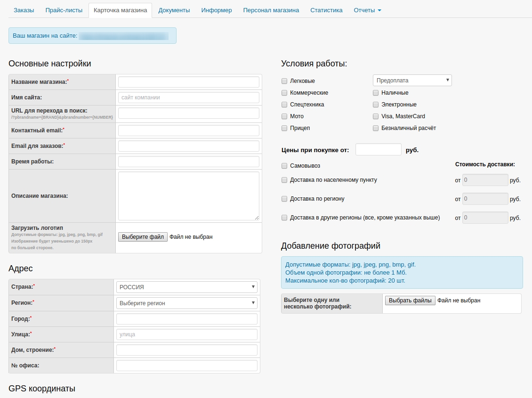Viewport: 532px width, 398px height.
Task: Click the Название магазина input field
Action: point(188,82)
